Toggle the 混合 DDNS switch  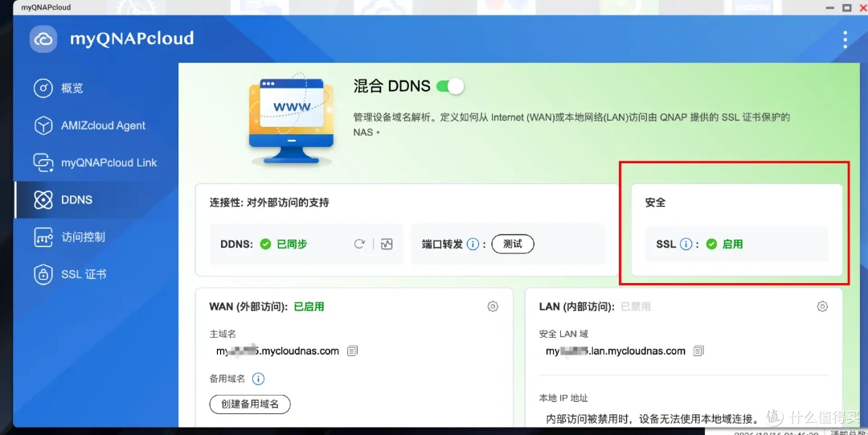coord(449,86)
